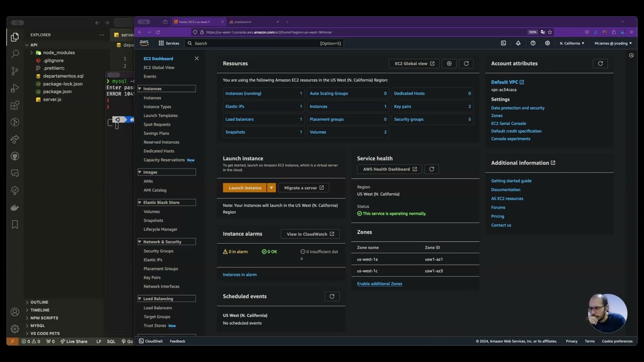This screenshot has width=644, height=362.
Task: Collapse the Instances navigation section
Action: coord(140,88)
